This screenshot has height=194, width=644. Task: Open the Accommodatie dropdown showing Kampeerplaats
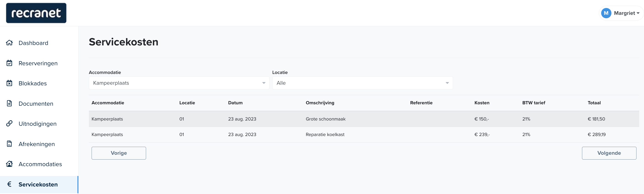pos(179,83)
